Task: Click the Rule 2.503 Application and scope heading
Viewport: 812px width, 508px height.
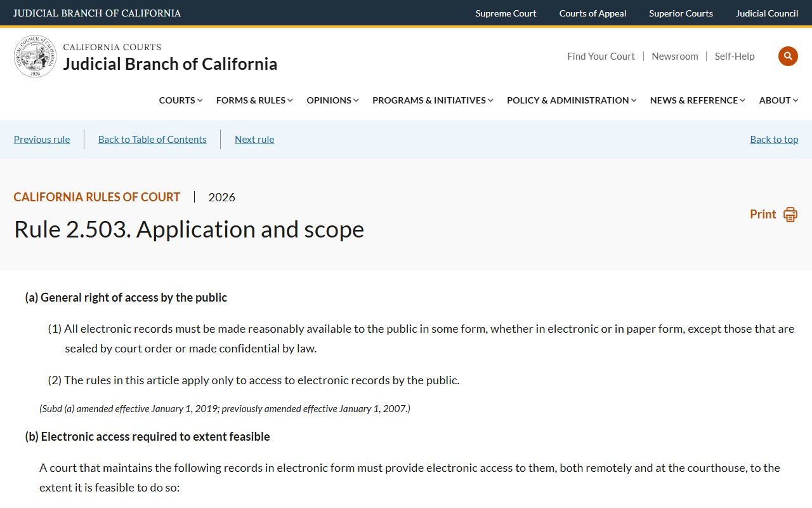Action: pyautogui.click(x=189, y=229)
